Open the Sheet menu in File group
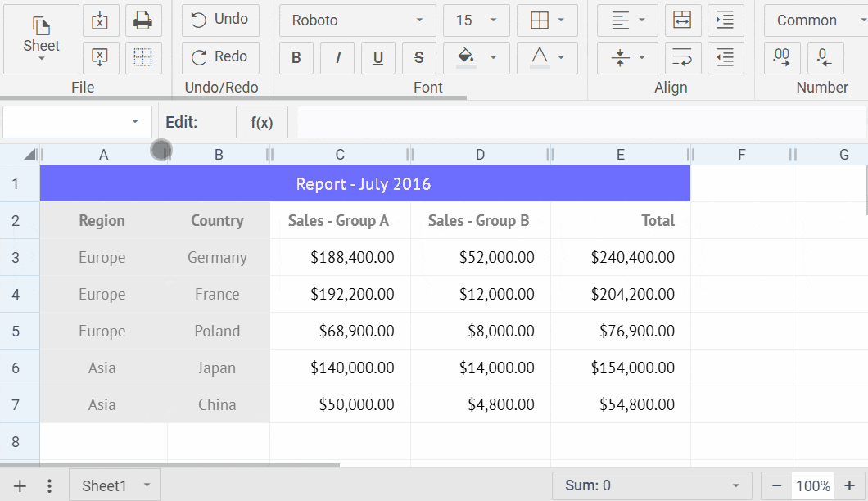 [x=41, y=39]
